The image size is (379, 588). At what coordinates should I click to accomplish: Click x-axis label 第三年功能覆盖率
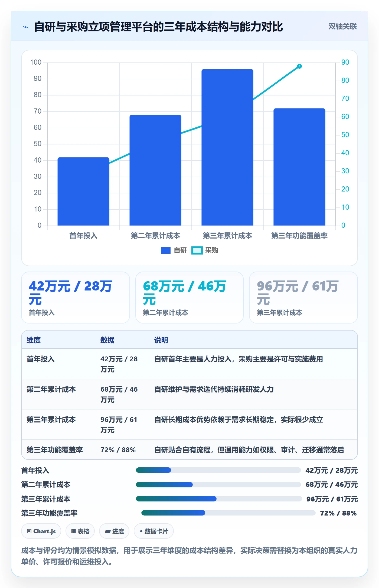tap(299, 236)
